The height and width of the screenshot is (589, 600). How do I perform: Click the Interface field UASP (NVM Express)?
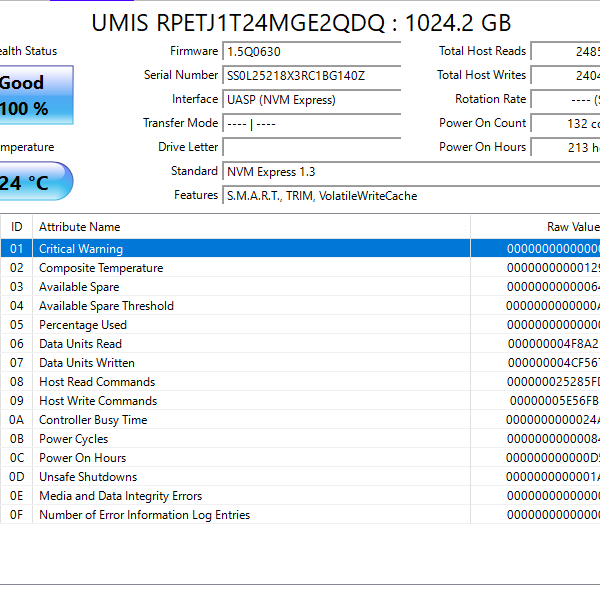point(311,100)
